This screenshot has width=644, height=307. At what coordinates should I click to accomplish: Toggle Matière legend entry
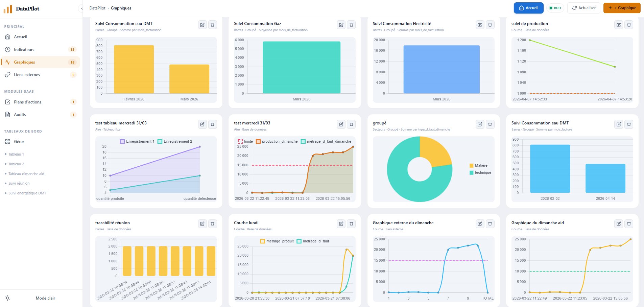tap(478, 165)
